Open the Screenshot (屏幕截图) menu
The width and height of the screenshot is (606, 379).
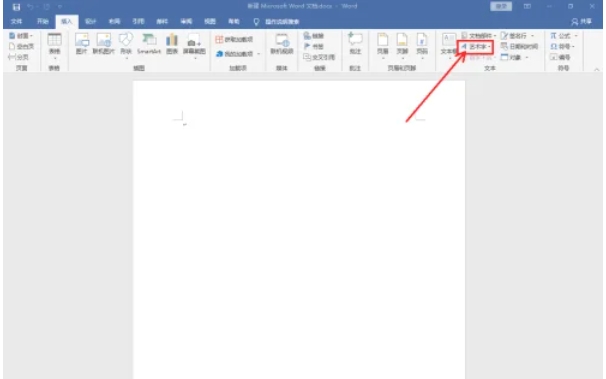(194, 46)
